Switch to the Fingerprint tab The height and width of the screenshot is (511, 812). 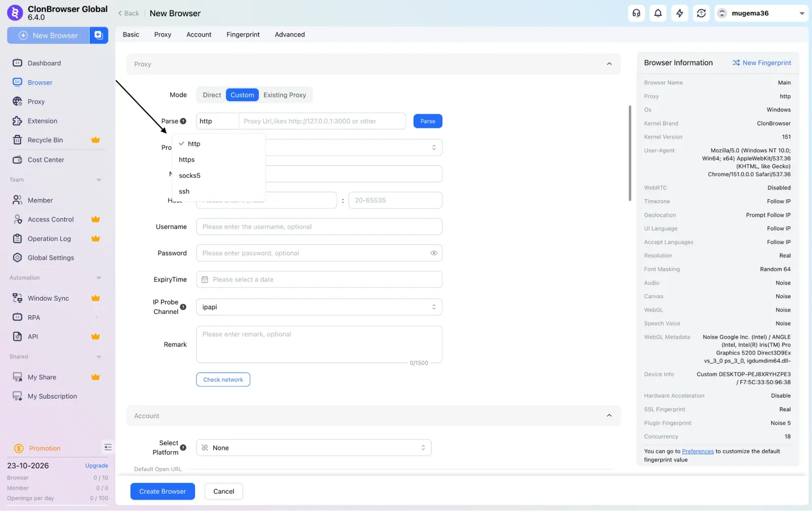click(243, 35)
